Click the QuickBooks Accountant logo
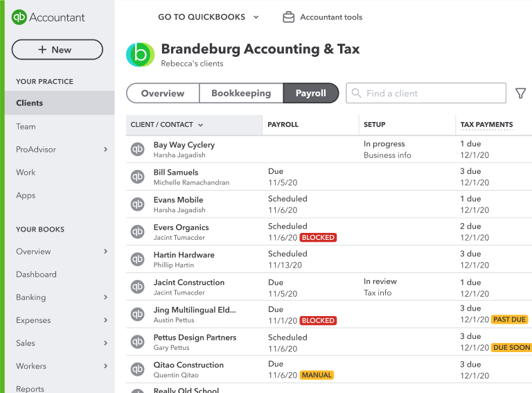 [x=48, y=17]
